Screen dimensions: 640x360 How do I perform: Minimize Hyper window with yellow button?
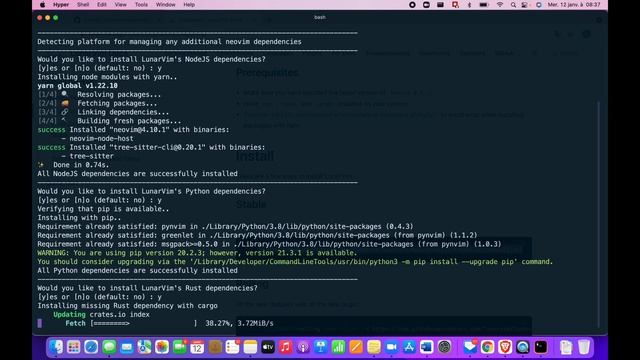coord(48,18)
